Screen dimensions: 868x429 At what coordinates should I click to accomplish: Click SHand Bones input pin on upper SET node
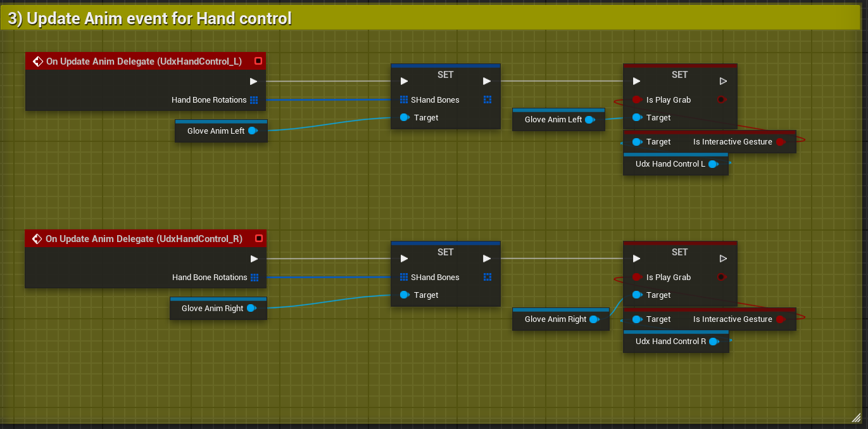coord(404,100)
